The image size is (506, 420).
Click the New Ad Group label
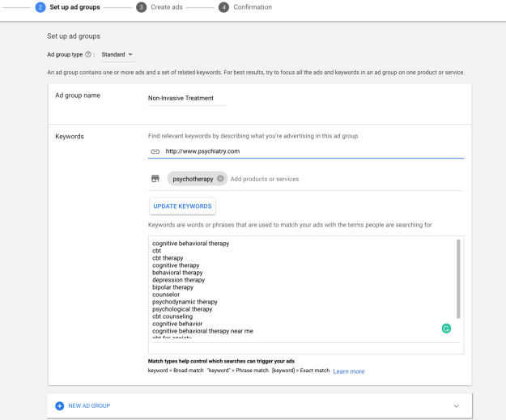point(89,405)
